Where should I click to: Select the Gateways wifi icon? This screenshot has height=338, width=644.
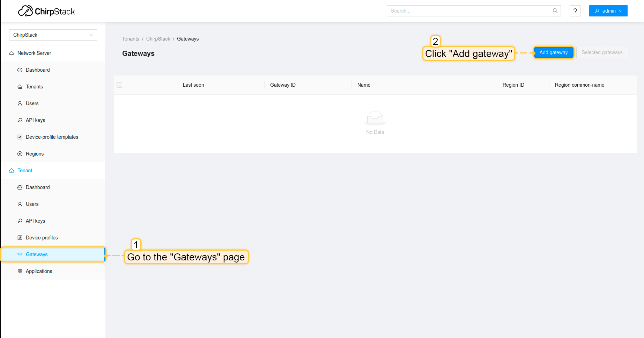pos(20,254)
